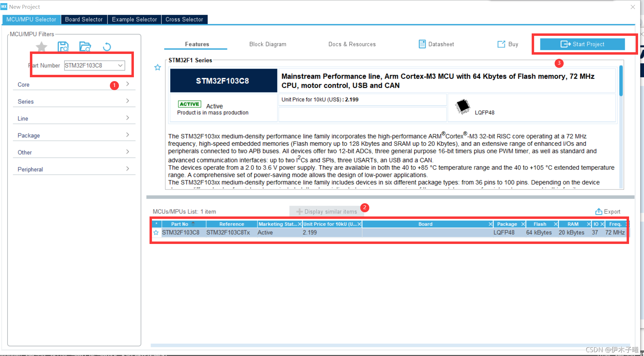The width and height of the screenshot is (644, 356).
Task: Expand the Series filter section
Action: pos(74,102)
